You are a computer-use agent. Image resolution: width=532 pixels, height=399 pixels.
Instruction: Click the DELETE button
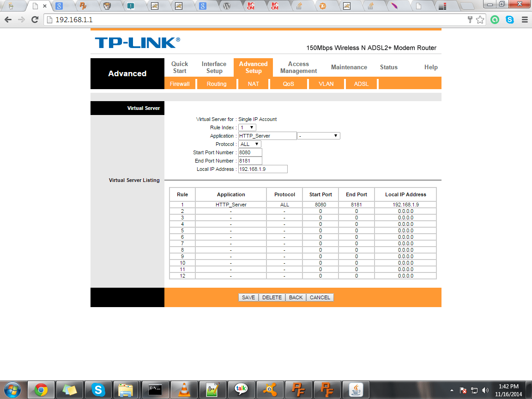(272, 297)
